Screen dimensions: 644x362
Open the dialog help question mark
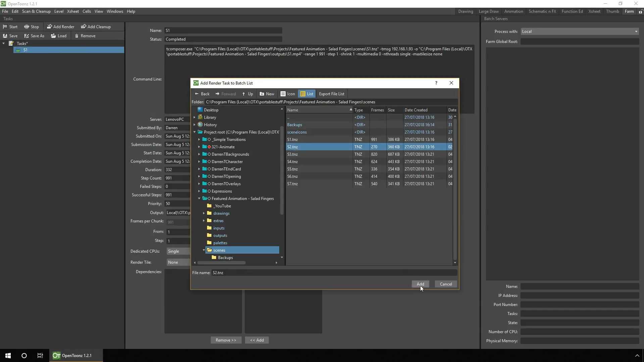(x=436, y=83)
